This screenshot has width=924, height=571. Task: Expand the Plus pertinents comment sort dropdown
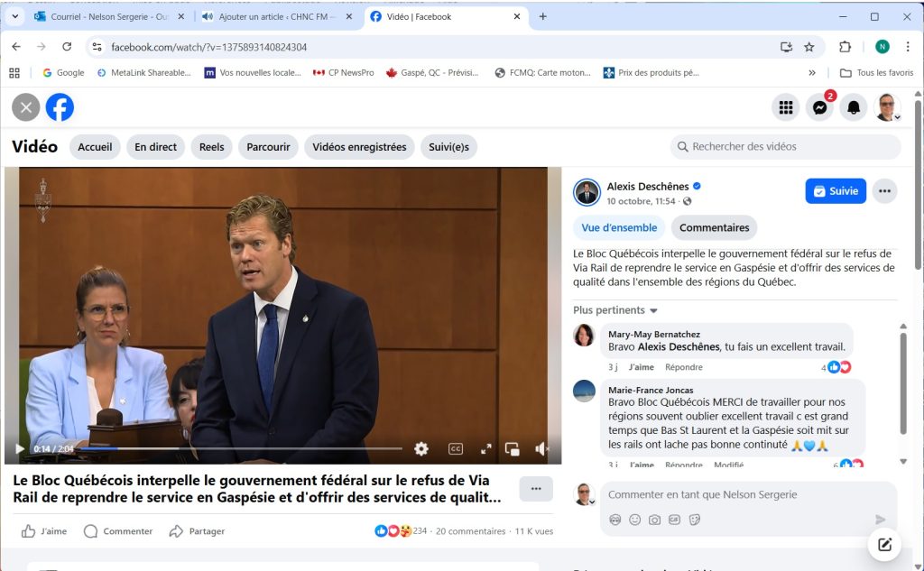tap(615, 310)
